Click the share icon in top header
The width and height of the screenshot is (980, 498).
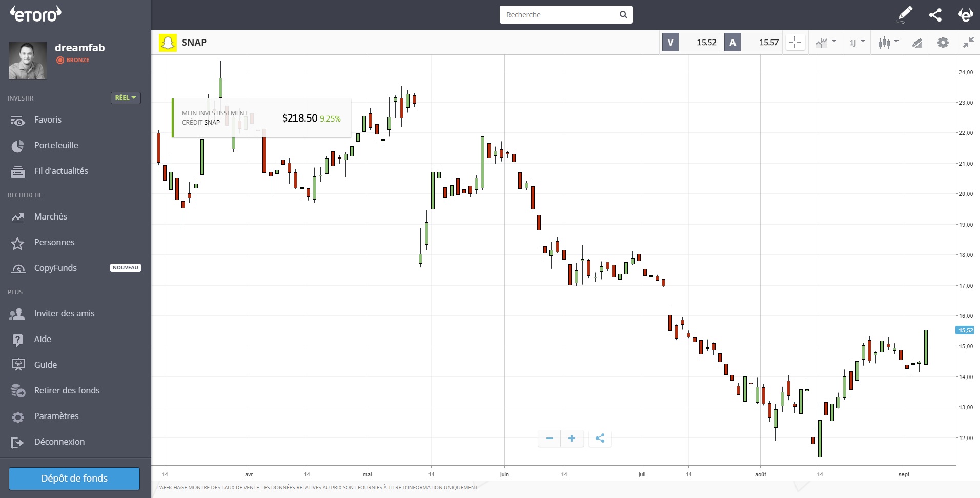pos(935,15)
